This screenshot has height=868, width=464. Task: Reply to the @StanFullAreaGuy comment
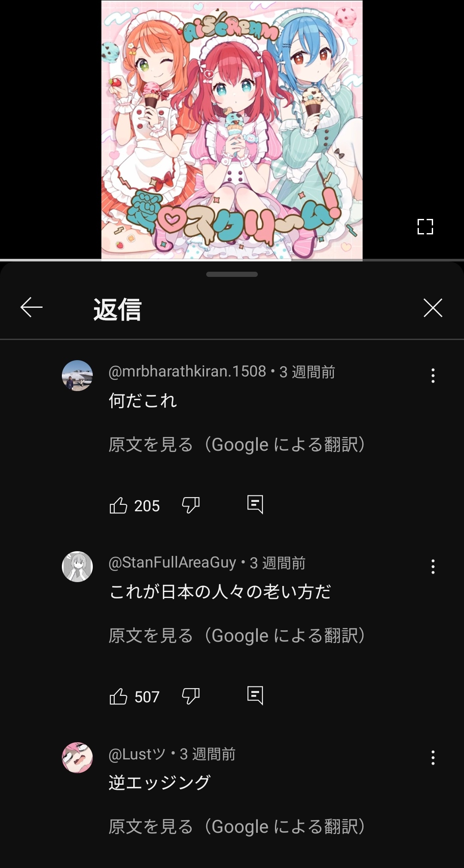pyautogui.click(x=255, y=695)
